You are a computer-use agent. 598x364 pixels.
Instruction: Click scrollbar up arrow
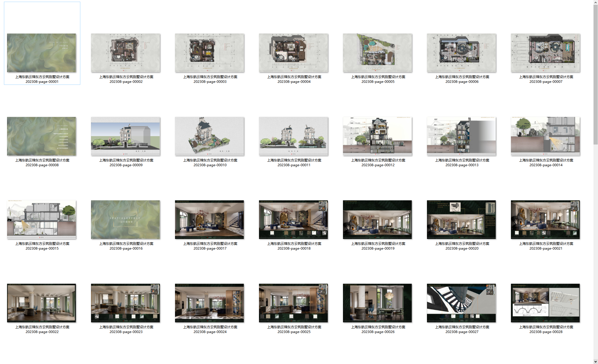point(595,2)
